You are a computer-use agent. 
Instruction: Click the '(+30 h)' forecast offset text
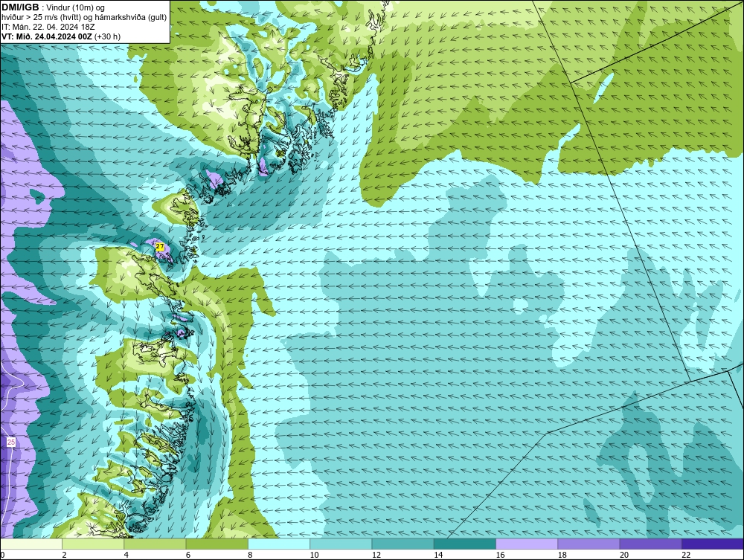[107, 36]
